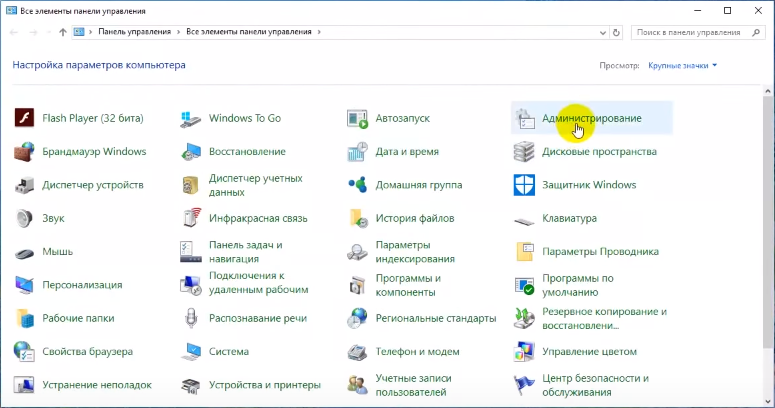Open the Рабочие папки icon
This screenshot has width=775, height=408.
(24, 318)
